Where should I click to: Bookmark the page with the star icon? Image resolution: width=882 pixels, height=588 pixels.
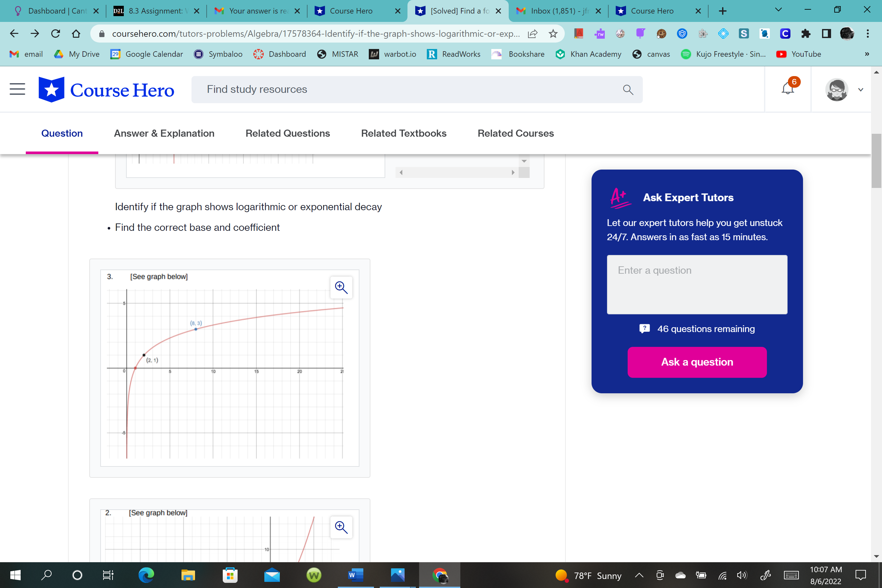point(553,34)
